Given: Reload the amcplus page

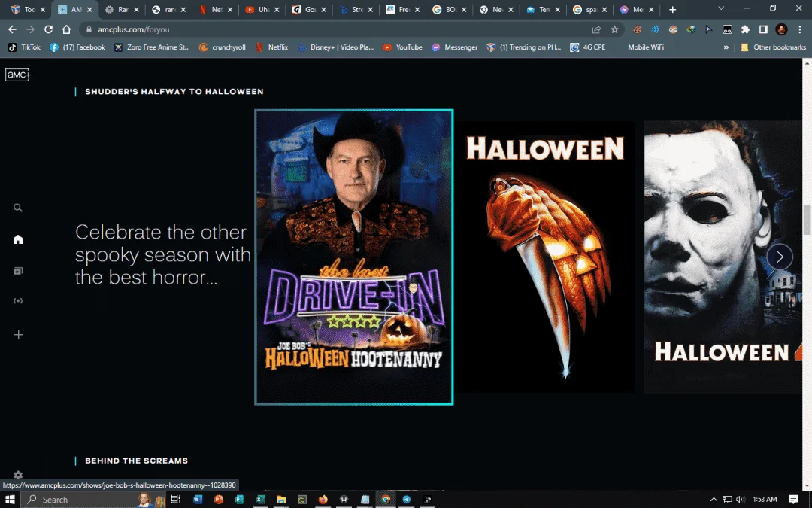Looking at the screenshot, I should tap(48, 29).
